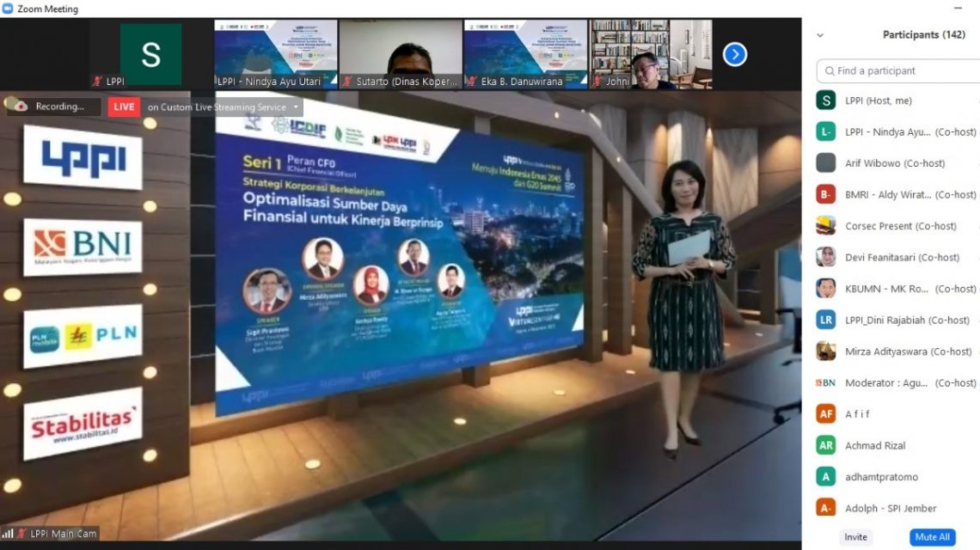Select Sutarto (Dinas Koper...) video thumbnail

coord(401,54)
